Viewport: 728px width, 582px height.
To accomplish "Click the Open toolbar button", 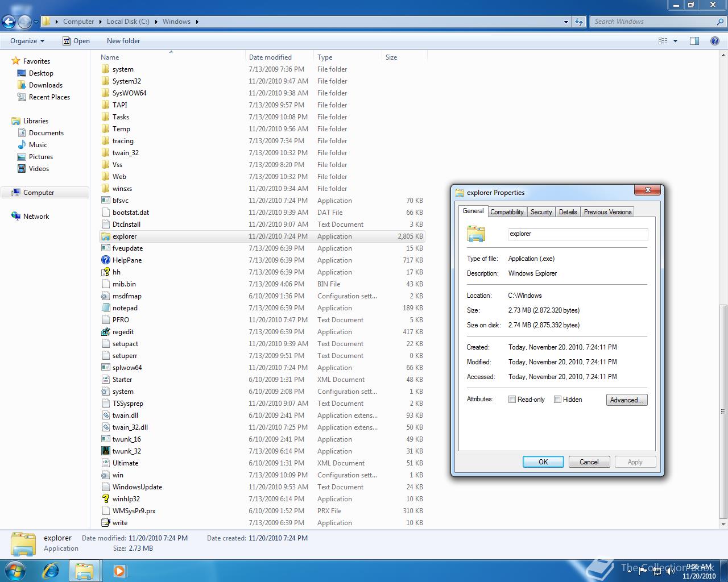I will click(x=76, y=41).
